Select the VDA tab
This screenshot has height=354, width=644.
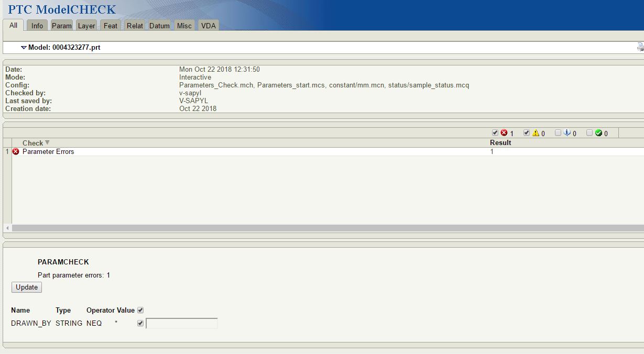208,25
